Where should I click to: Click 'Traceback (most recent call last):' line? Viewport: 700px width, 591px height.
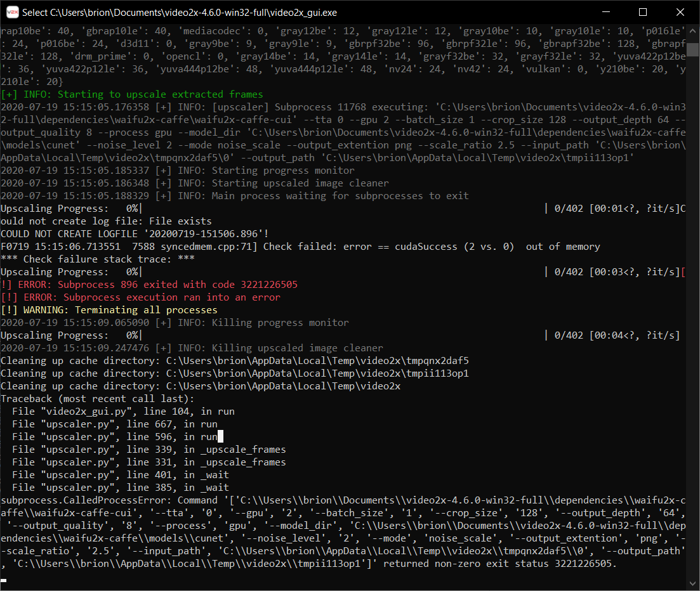[98, 399]
